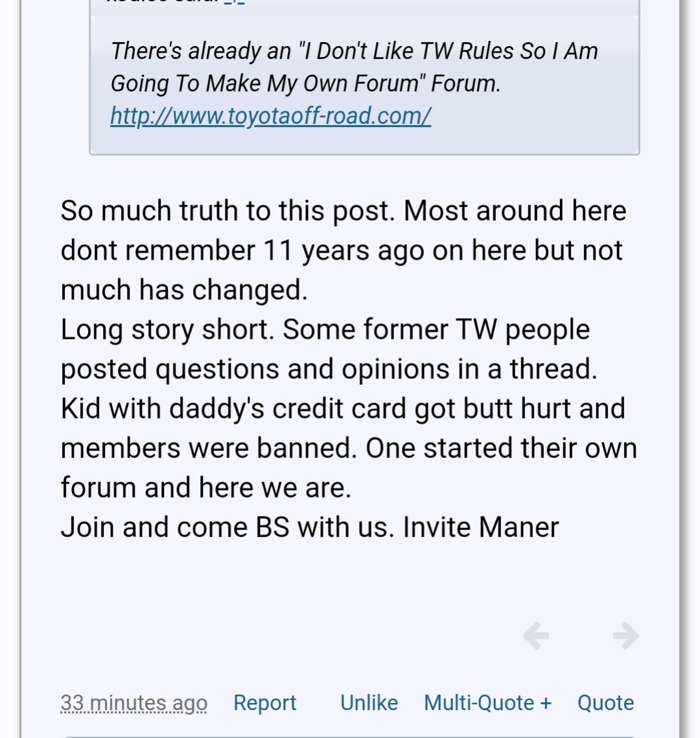
Task: Click the line 'posted questions and opinions in a thread'
Action: coord(329,369)
